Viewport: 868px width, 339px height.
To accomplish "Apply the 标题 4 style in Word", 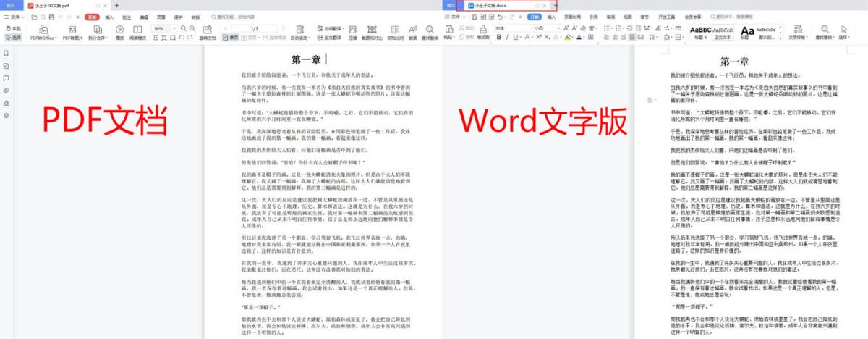I will [x=701, y=33].
